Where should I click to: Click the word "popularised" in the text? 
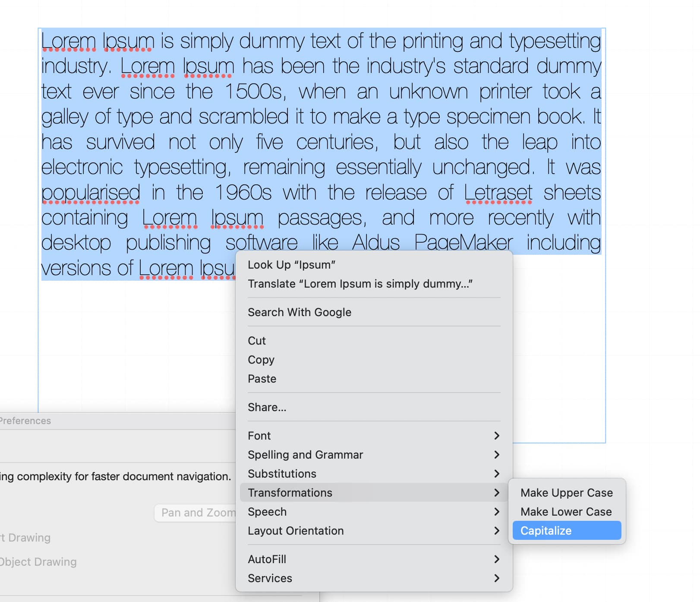[x=91, y=193]
